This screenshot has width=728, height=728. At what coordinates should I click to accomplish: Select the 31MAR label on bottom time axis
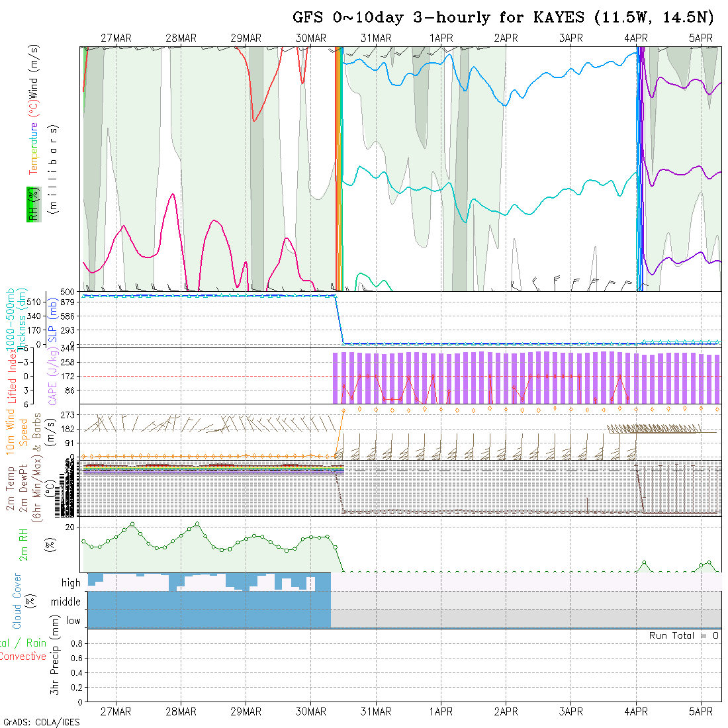click(x=376, y=711)
